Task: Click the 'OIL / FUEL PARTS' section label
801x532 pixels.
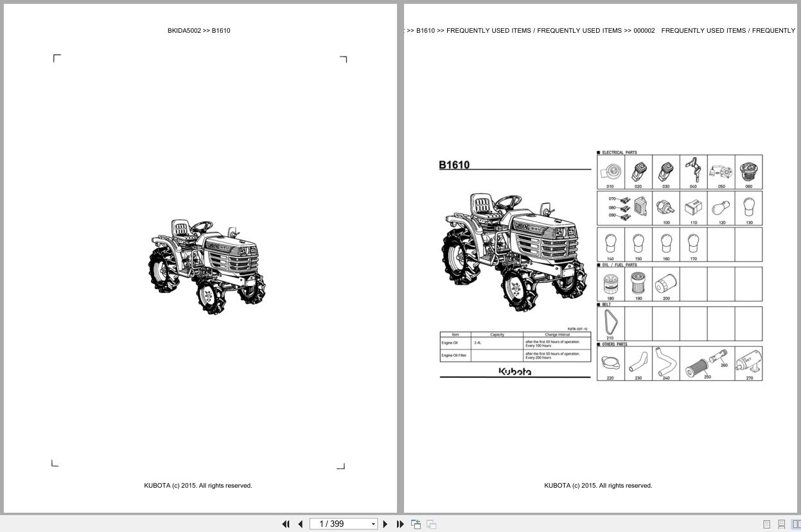Action: (619, 265)
